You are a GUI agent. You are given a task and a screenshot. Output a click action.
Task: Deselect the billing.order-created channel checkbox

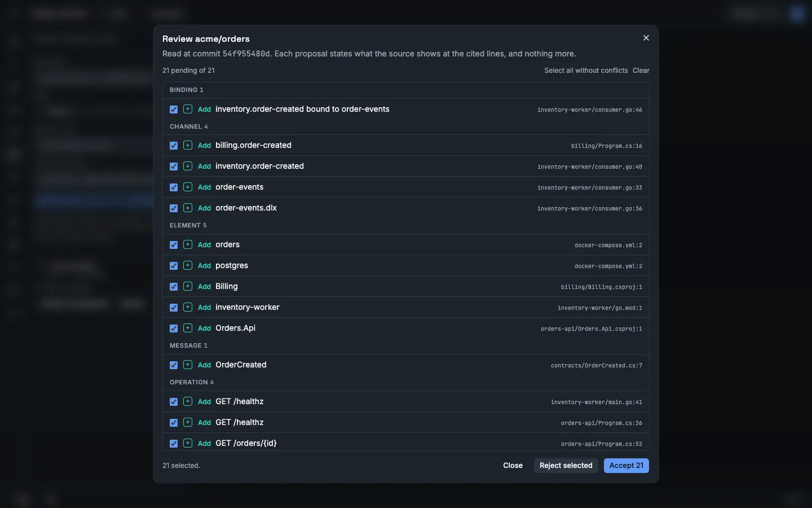point(174,146)
